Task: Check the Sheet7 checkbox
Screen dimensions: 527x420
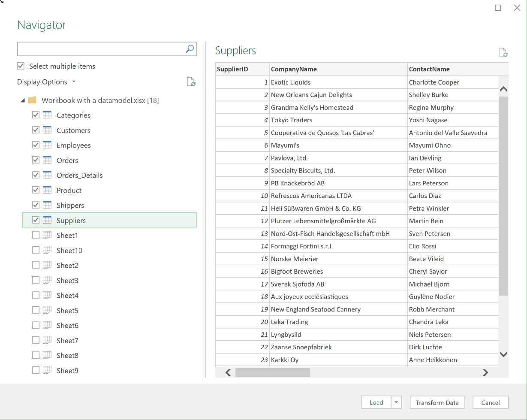Action: pos(36,340)
